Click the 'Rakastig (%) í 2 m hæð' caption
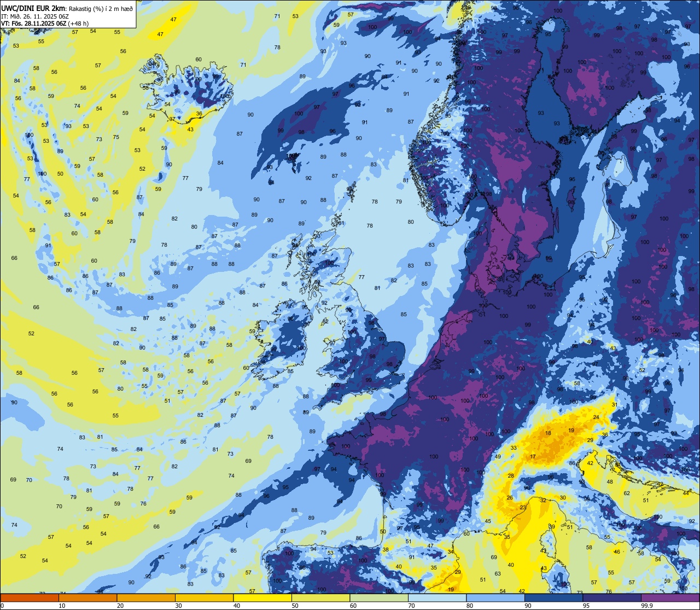The image size is (700, 610). [x=101, y=8]
